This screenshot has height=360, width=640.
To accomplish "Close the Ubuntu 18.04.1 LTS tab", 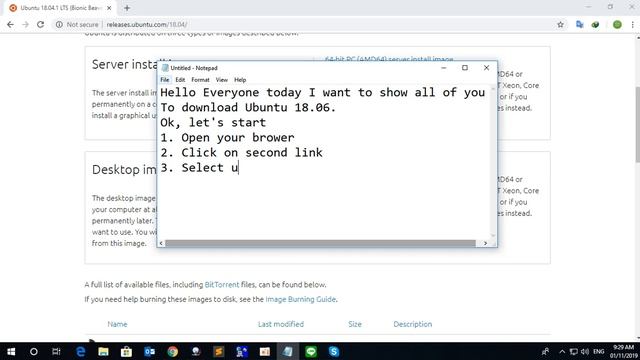I will point(109,8).
